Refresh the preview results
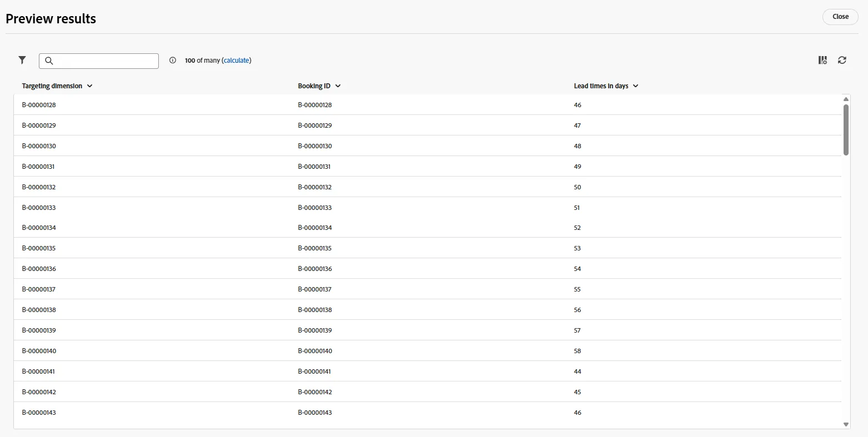Screen dimensions: 868x437 pyautogui.click(x=842, y=60)
